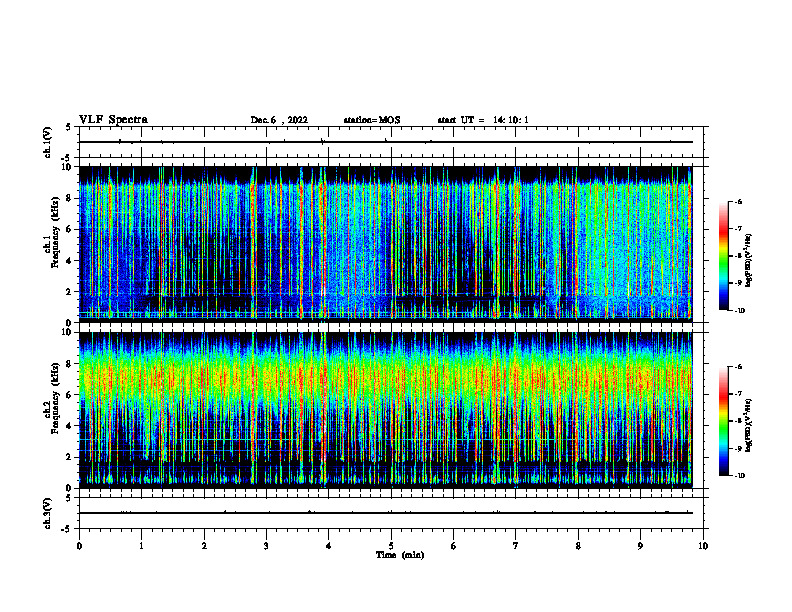Click the time axis tick label "9"

(x=640, y=546)
